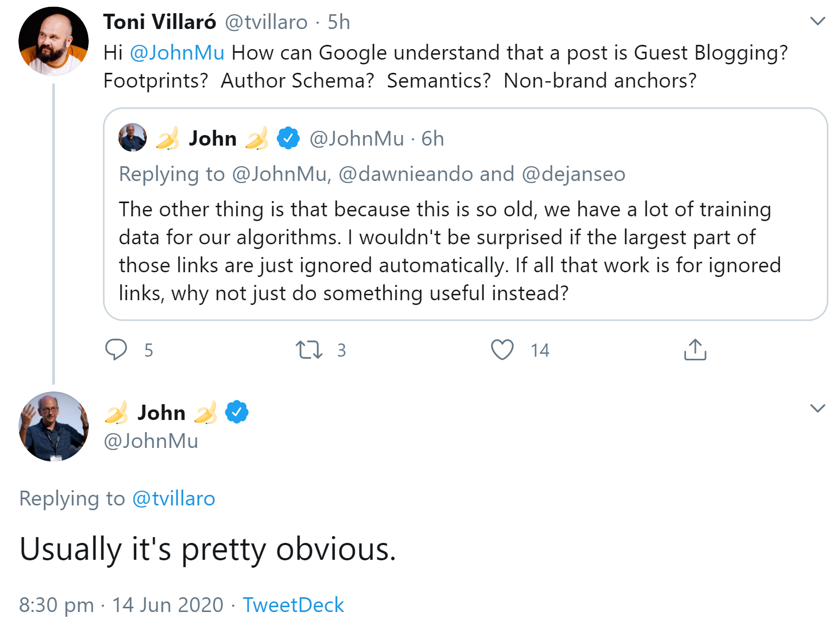Image resolution: width=840 pixels, height=631 pixels.
Task: Click John's small avatar in quoted tweet
Action: point(133,138)
